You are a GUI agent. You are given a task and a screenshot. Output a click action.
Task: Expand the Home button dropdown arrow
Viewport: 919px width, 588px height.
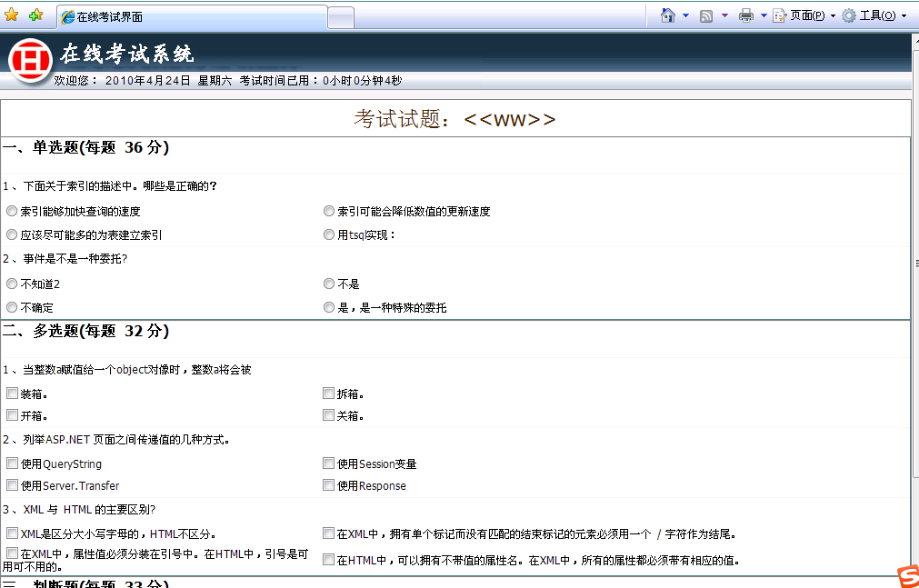coord(685,15)
